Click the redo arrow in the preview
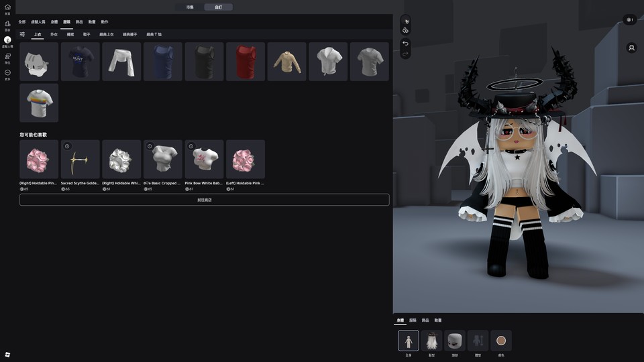The image size is (644, 362). pos(405,54)
